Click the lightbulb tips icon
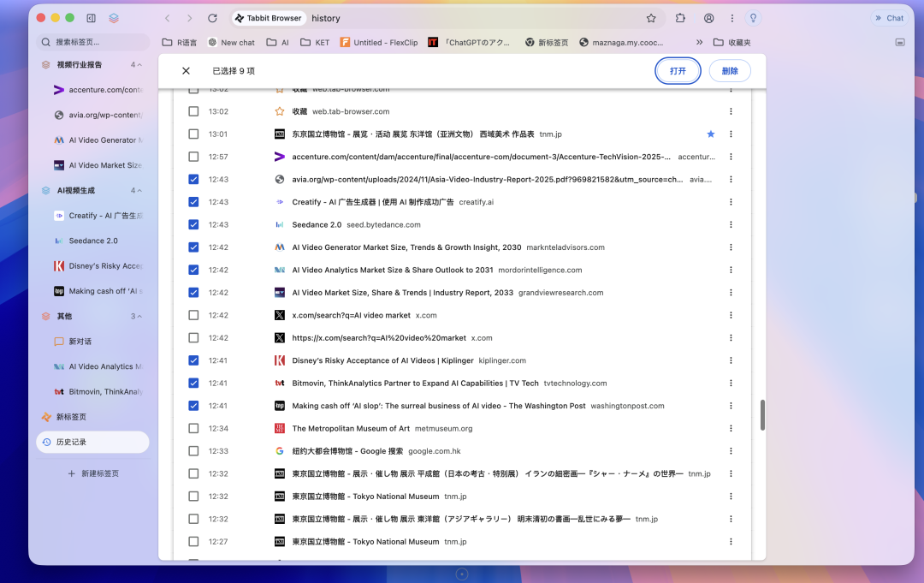Image resolution: width=924 pixels, height=583 pixels. [x=753, y=18]
